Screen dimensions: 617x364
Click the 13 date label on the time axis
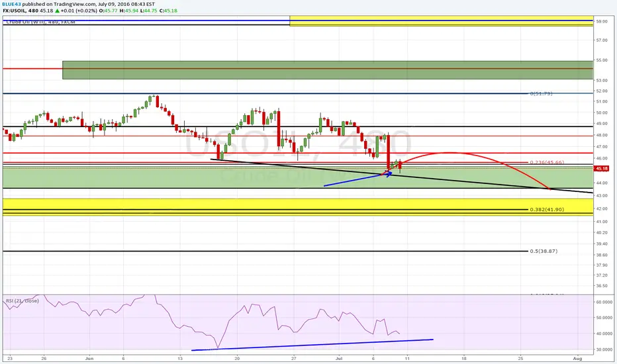pos(180,359)
